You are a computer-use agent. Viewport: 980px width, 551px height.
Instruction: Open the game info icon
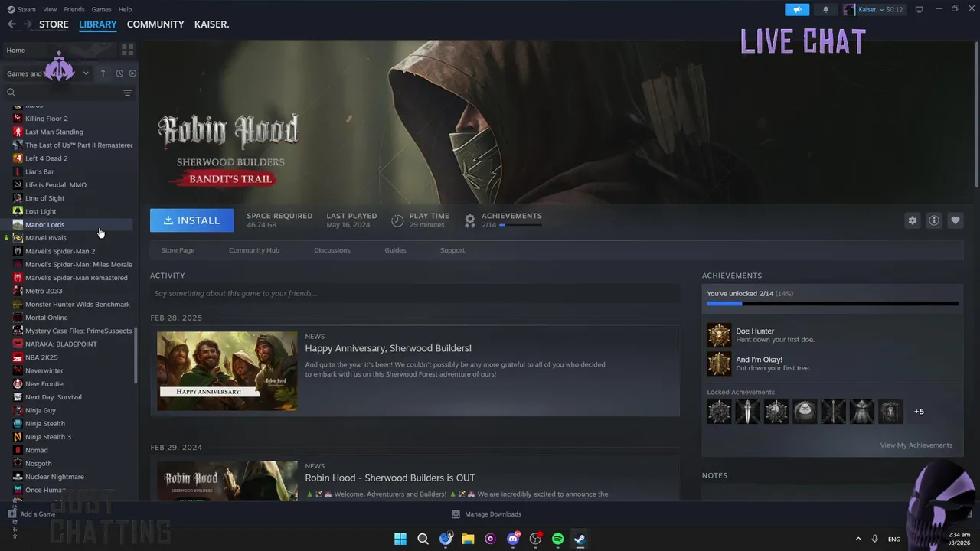934,220
